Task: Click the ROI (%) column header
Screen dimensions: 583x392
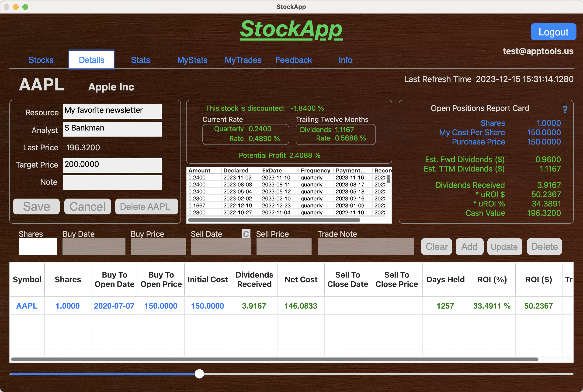Action: (x=492, y=279)
